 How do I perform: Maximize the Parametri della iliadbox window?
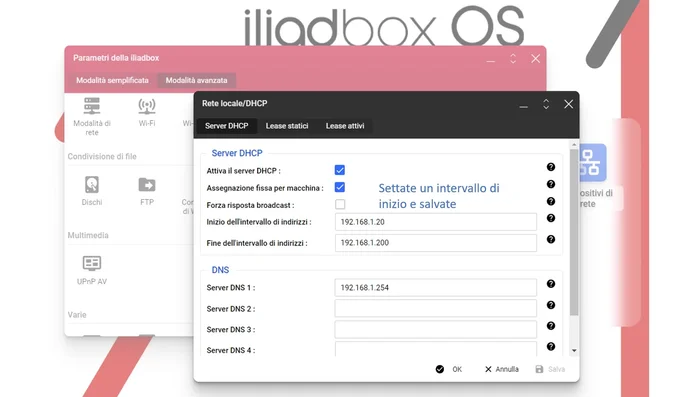point(513,59)
